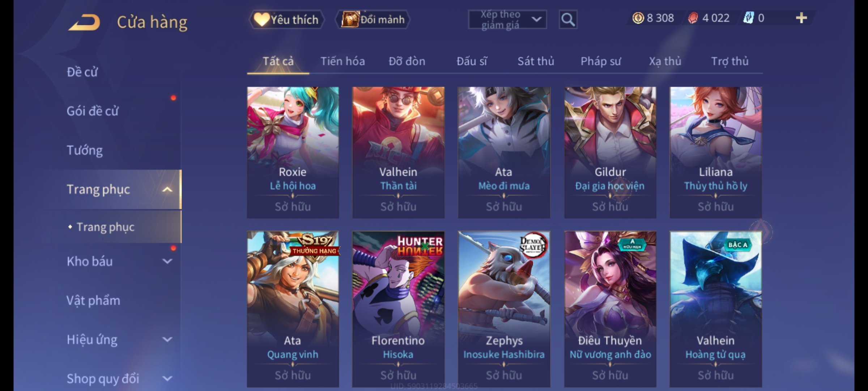Open Gói đề cử in the sidebar

click(93, 111)
